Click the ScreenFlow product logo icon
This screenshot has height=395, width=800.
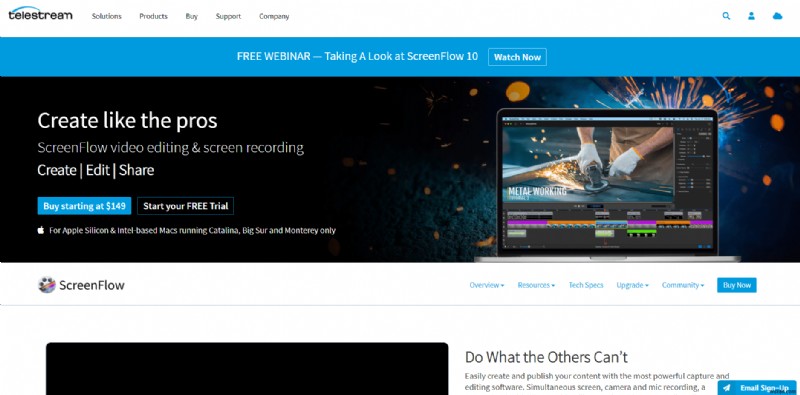(x=47, y=285)
